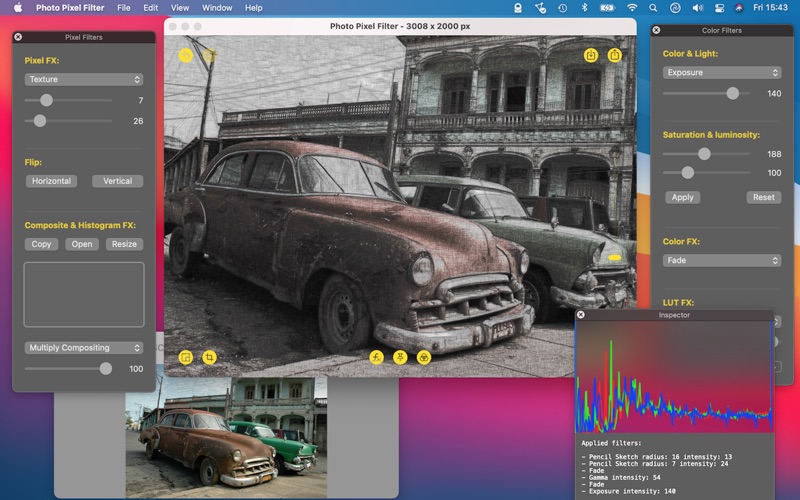
Task: Click the Copy composite button
Action: (x=41, y=244)
